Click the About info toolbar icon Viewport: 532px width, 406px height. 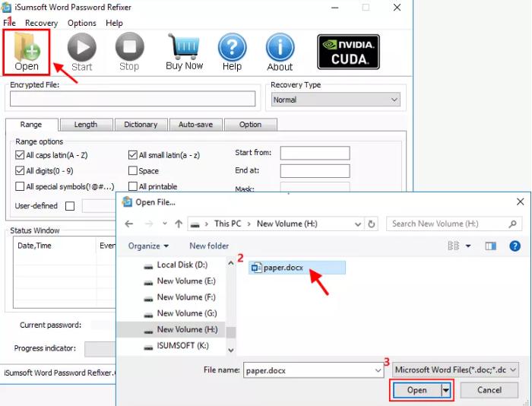[280, 47]
